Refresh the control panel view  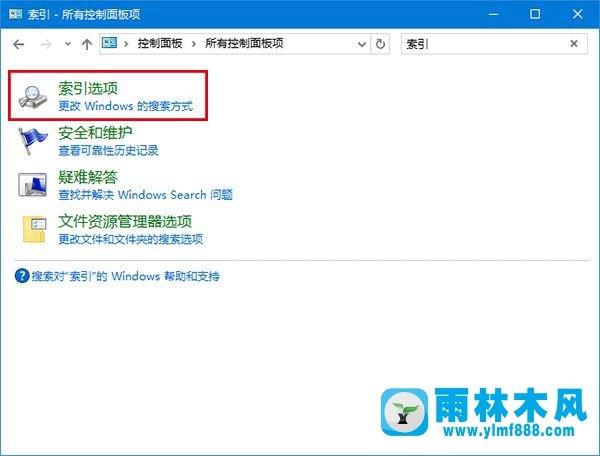[x=380, y=44]
